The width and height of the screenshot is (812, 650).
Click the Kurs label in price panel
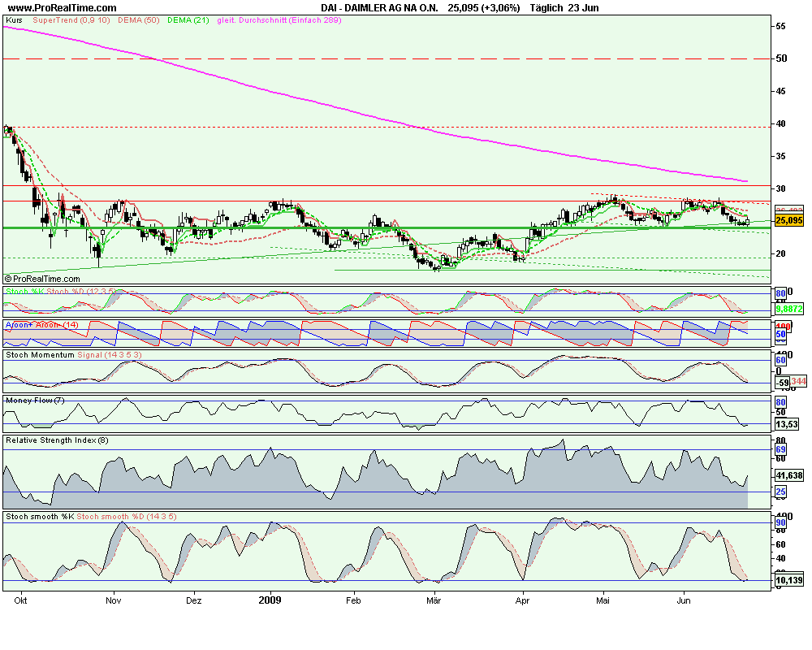point(14,20)
